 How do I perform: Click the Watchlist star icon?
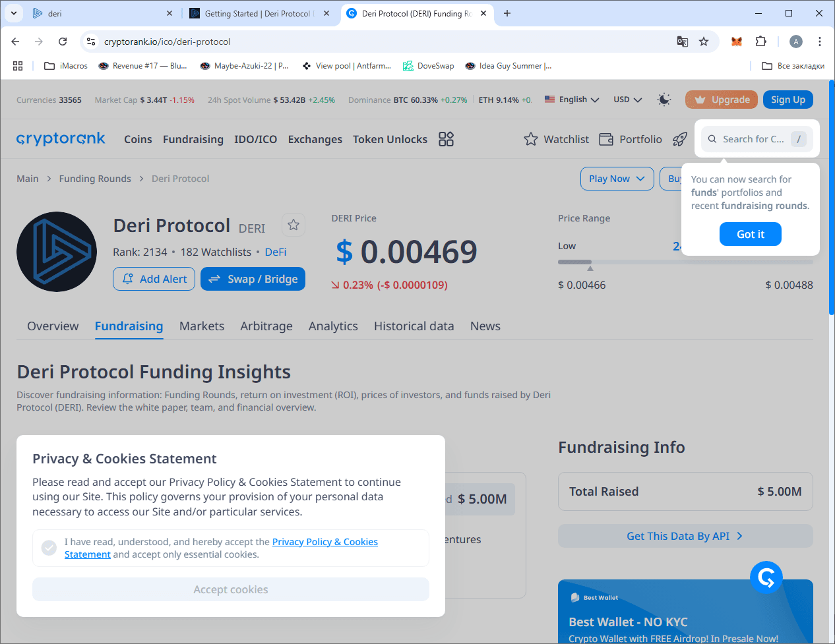pyautogui.click(x=531, y=139)
